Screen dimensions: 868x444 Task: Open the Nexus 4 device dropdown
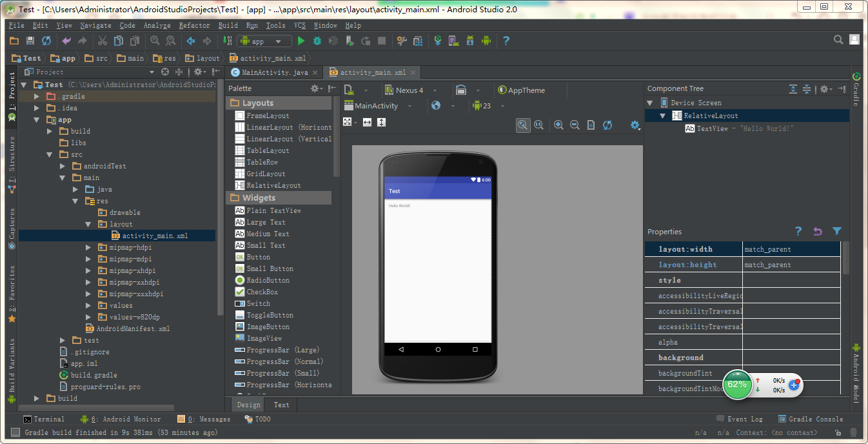pos(410,90)
